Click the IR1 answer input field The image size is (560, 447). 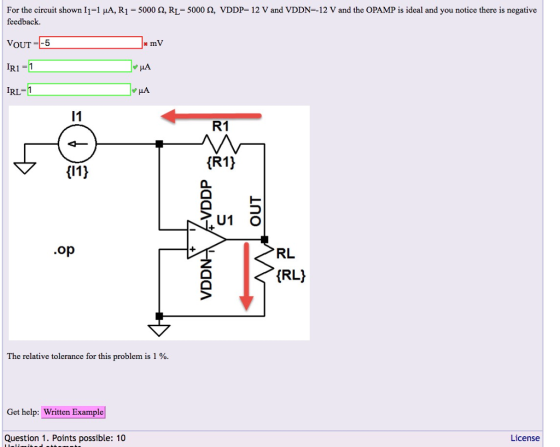pos(80,66)
